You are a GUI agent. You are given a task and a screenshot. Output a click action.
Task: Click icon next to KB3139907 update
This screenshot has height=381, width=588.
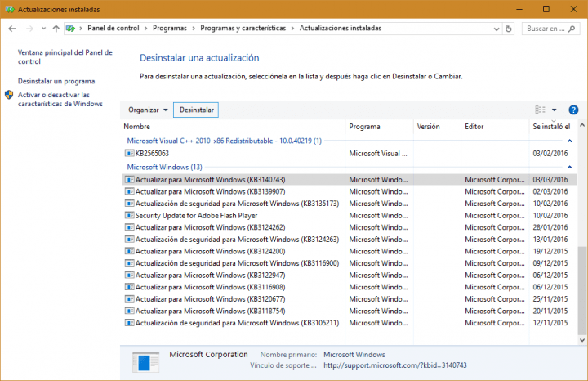click(x=129, y=191)
